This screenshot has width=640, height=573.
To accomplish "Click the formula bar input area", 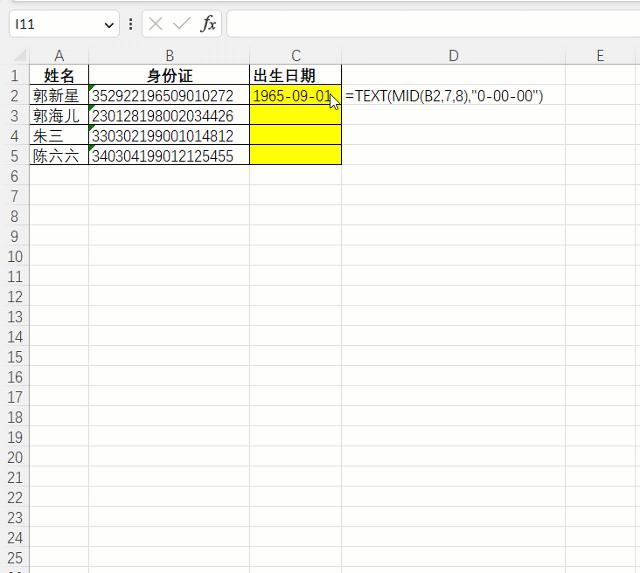I will [x=433, y=24].
